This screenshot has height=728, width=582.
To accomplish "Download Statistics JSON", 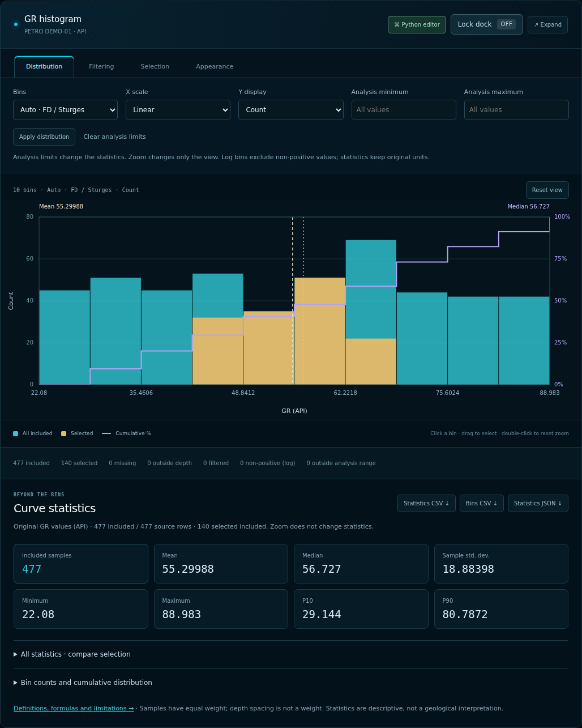I will click(x=538, y=503).
